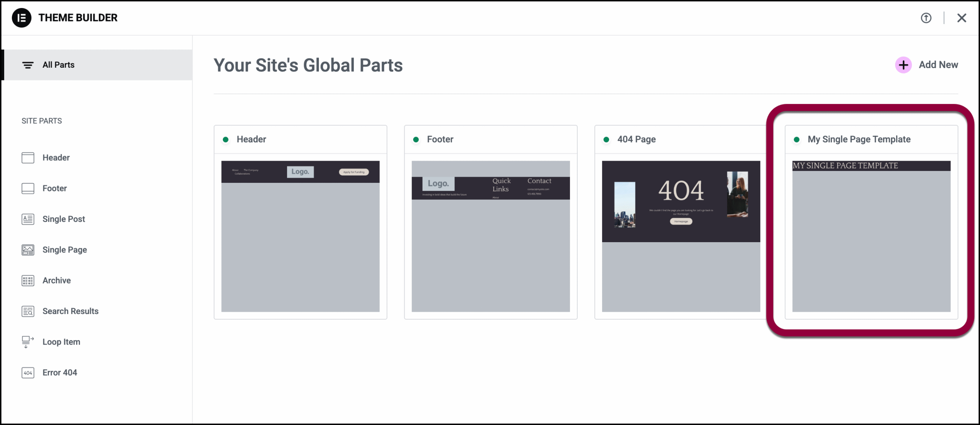Click the green status dot on Header
The height and width of the screenshot is (425, 980).
click(x=226, y=140)
